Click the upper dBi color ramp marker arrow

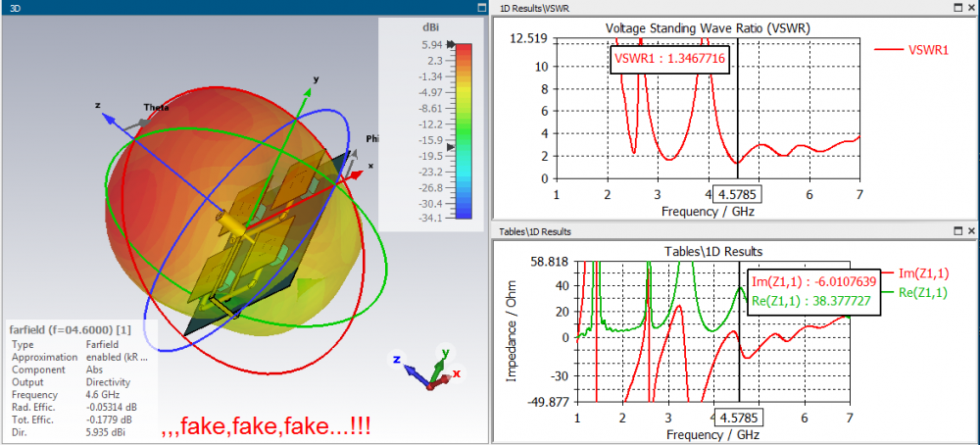pyautogui.click(x=451, y=45)
